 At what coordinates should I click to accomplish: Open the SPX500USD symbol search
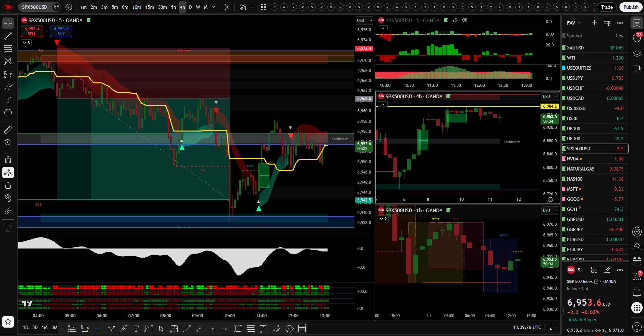pos(35,7)
